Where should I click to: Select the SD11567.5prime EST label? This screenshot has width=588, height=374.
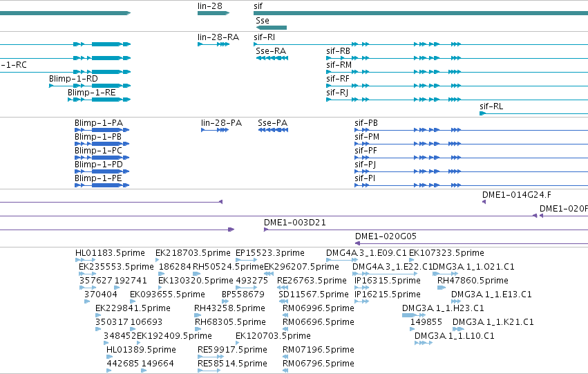coord(314,295)
